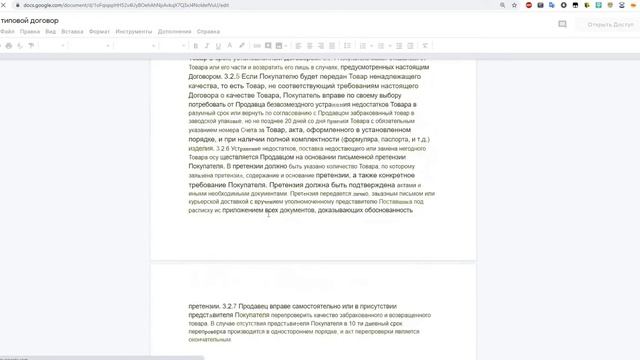The width and height of the screenshot is (640, 360).
Task: Print the document via toolbar printer icon
Action: click(9, 46)
